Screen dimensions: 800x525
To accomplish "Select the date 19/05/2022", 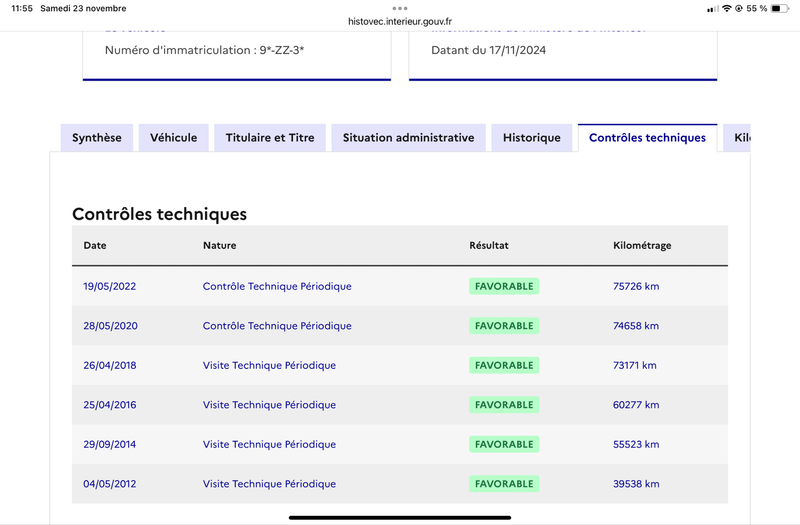I will (x=110, y=286).
